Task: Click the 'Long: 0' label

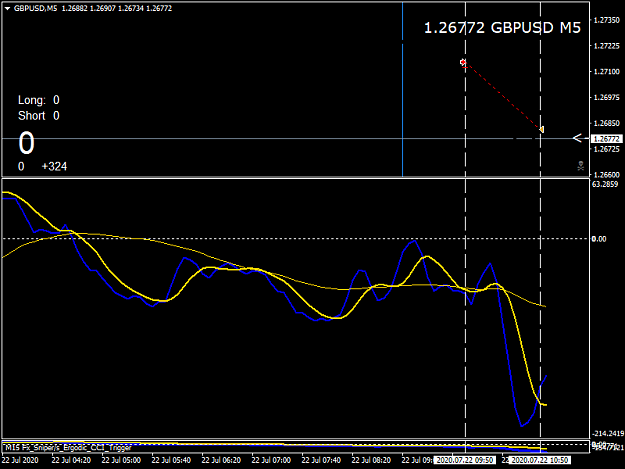Action: 39,100
